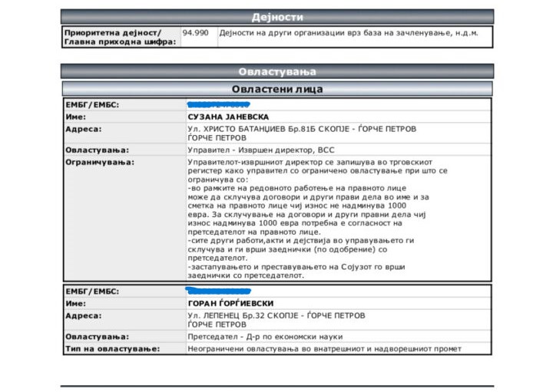Select the Неограничени овластувања value text
Image resolution: width=556 pixels, height=392 pixels.
click(x=324, y=349)
